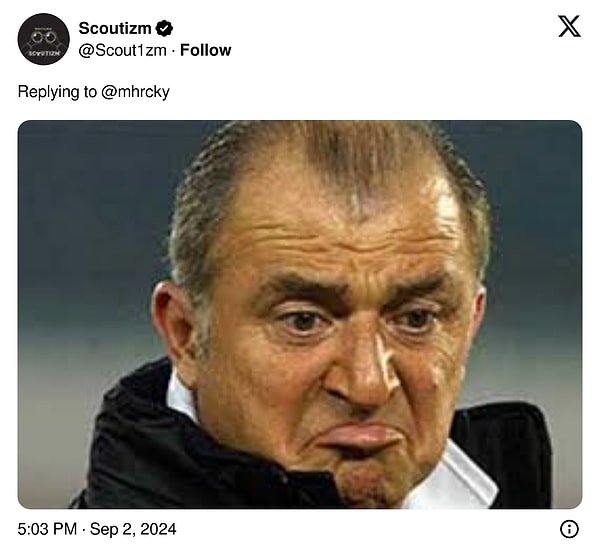Click the info icon below the photo

coord(569,529)
